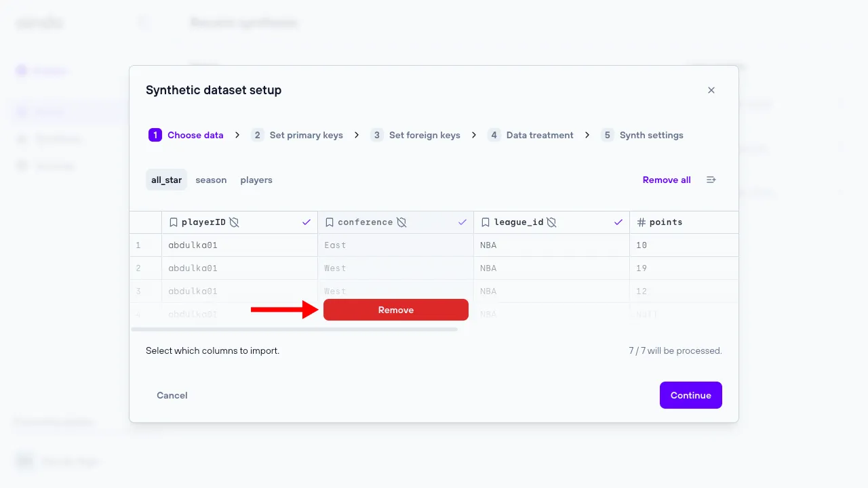Toggle the checkmark on the league_id column
The width and height of the screenshot is (868, 488).
click(618, 222)
